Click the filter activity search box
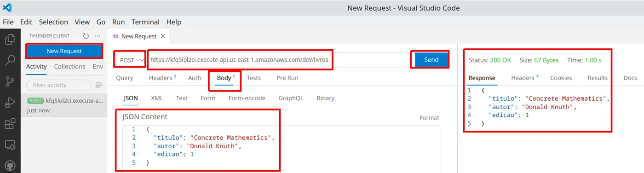 (59, 85)
